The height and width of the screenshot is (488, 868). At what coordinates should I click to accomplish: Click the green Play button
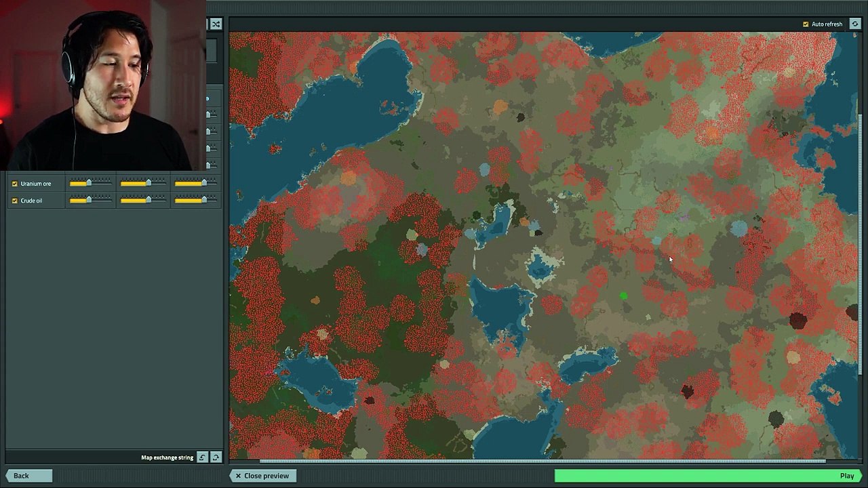pos(709,476)
